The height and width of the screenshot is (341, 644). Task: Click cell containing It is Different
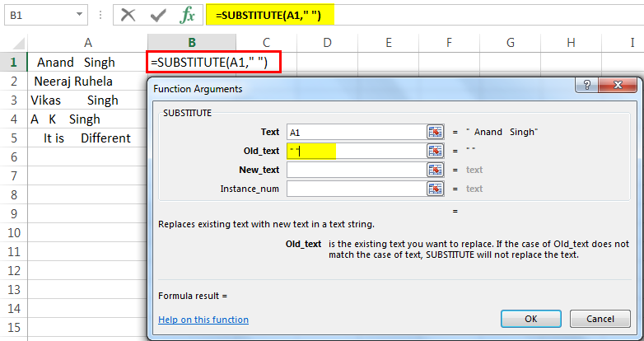click(x=88, y=138)
